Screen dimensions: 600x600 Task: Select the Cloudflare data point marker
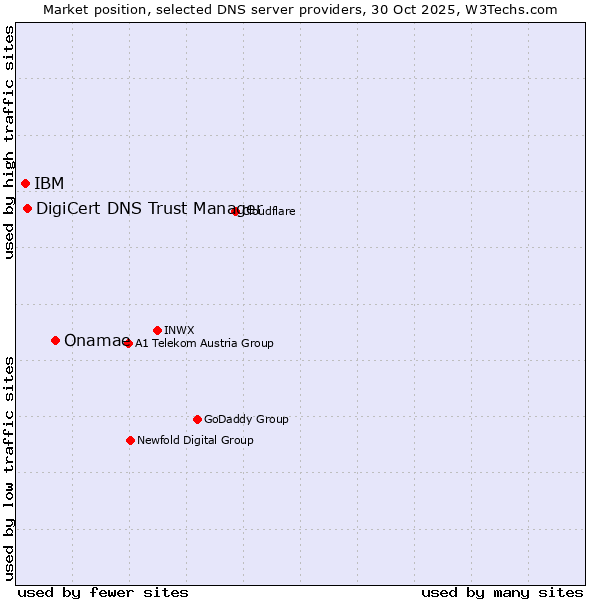click(236, 211)
